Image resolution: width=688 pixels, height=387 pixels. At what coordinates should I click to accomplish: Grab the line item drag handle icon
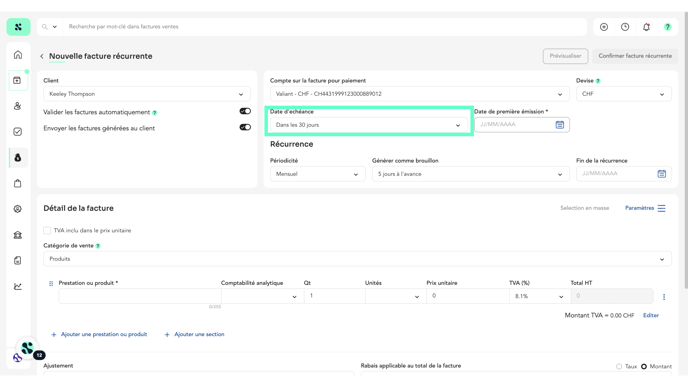point(51,283)
